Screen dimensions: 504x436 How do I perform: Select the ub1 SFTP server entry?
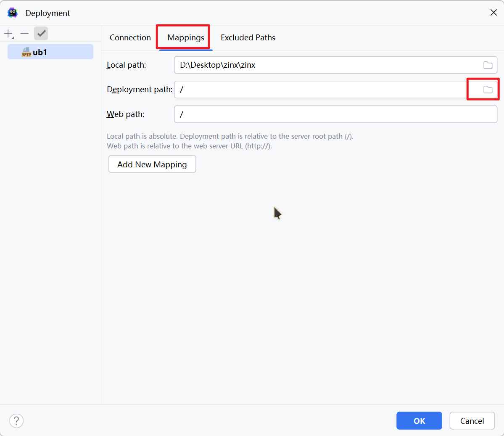tap(50, 52)
